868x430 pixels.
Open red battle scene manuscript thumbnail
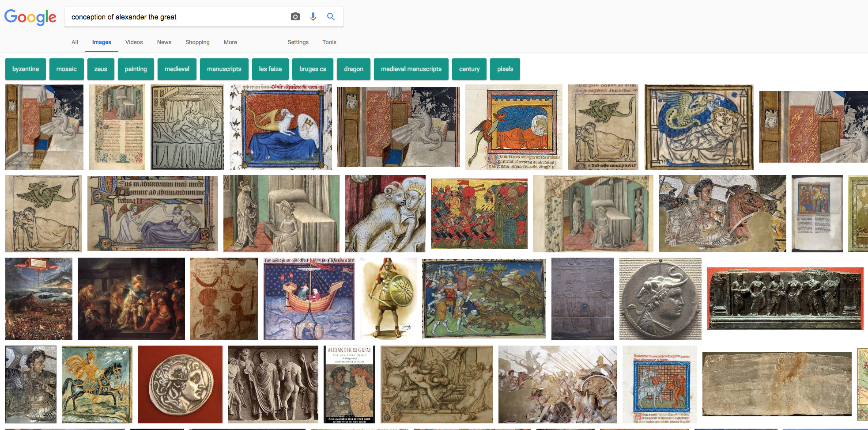tap(479, 213)
